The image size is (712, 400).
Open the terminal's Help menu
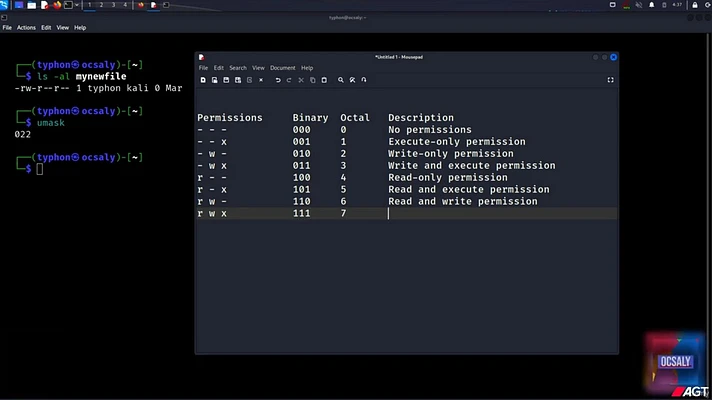[80, 28]
